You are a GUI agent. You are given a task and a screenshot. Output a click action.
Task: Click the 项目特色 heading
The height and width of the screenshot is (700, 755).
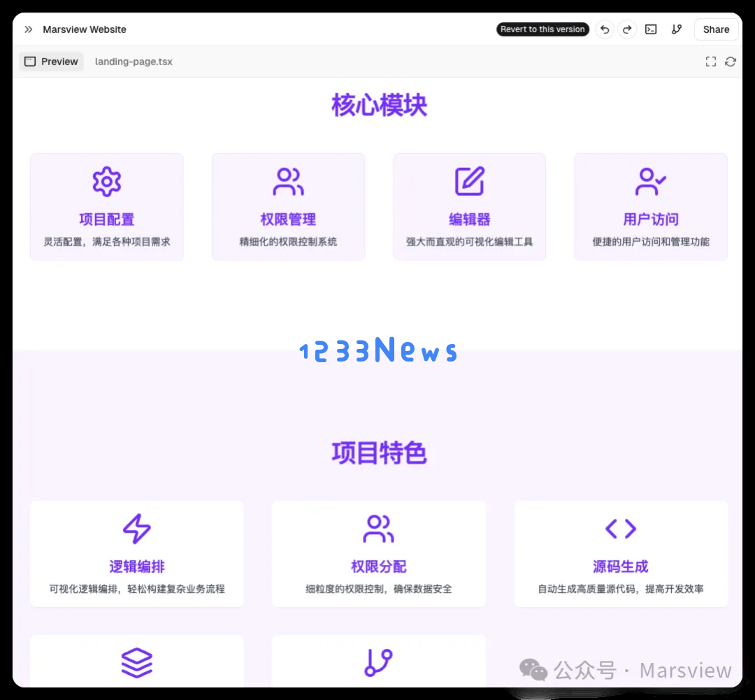point(379,453)
